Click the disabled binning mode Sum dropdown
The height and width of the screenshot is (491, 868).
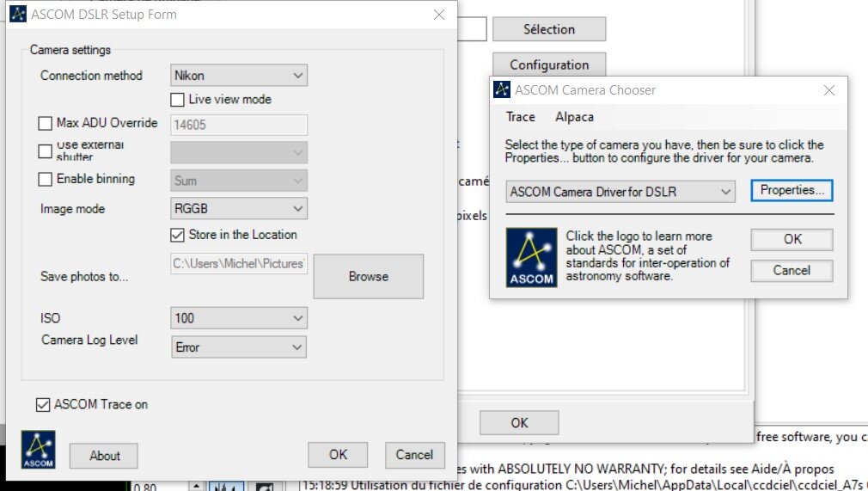click(239, 181)
